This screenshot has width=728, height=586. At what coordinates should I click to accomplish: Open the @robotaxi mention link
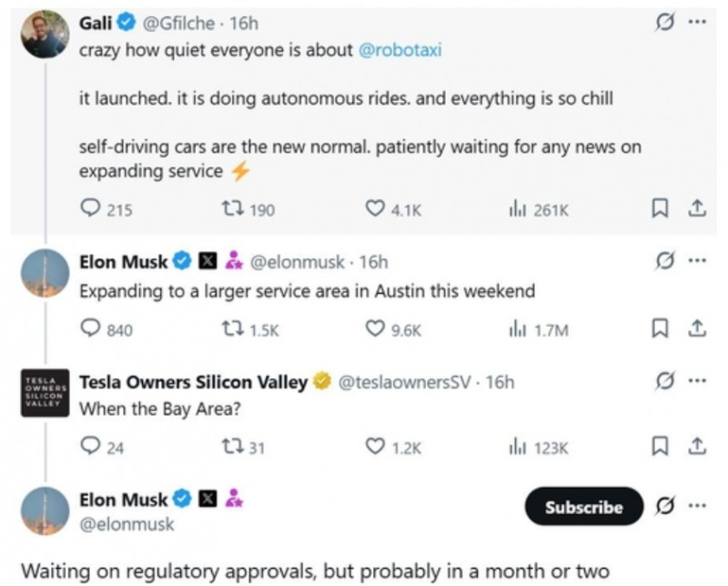click(x=401, y=49)
